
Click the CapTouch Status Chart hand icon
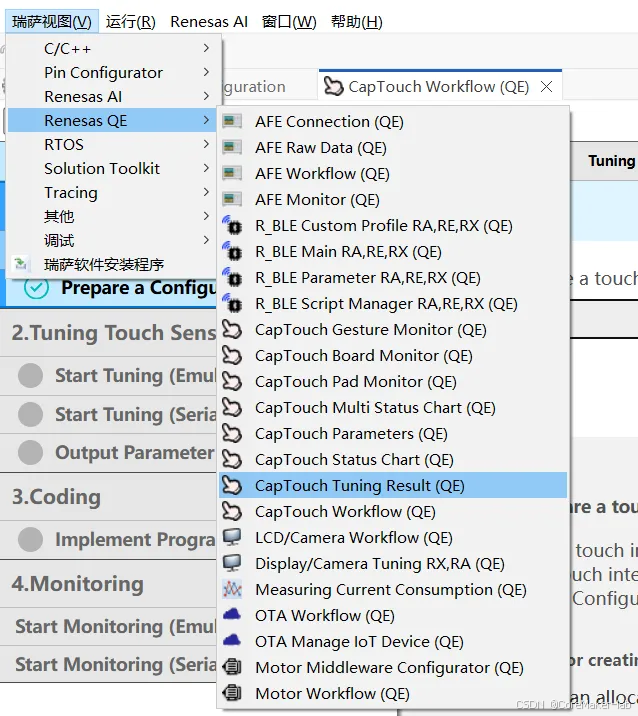click(x=232, y=459)
